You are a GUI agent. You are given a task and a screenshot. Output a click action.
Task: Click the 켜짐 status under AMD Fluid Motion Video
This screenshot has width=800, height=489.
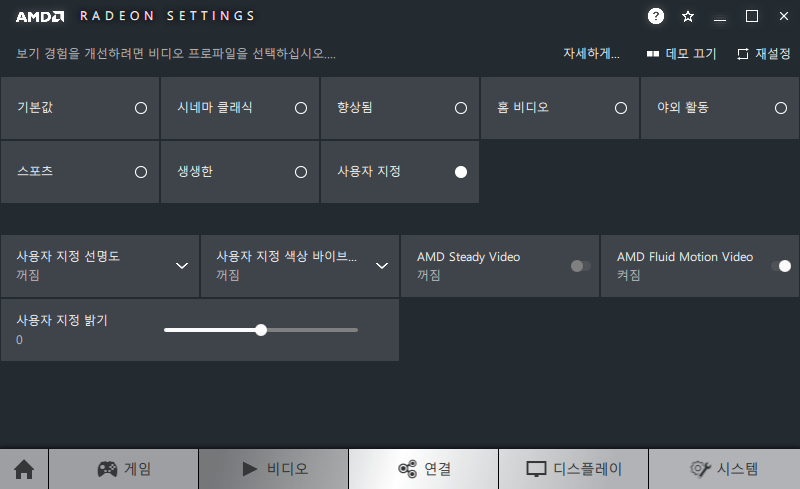pos(629,276)
